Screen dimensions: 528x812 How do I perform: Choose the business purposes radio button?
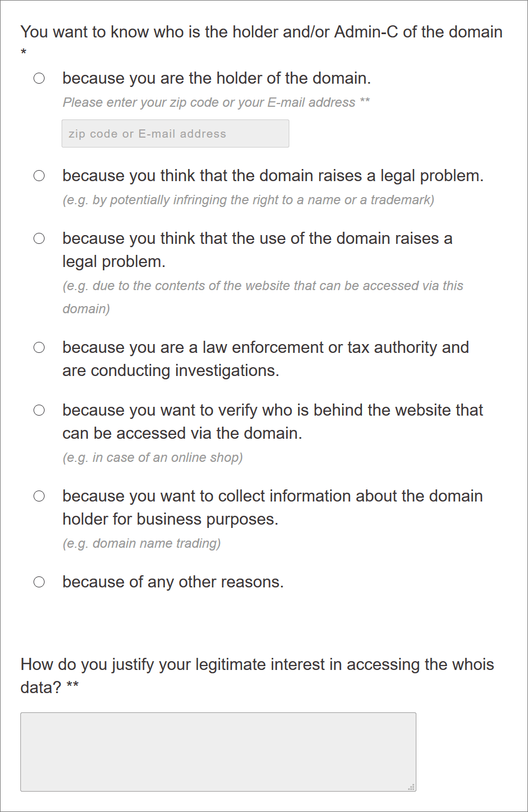click(39, 496)
